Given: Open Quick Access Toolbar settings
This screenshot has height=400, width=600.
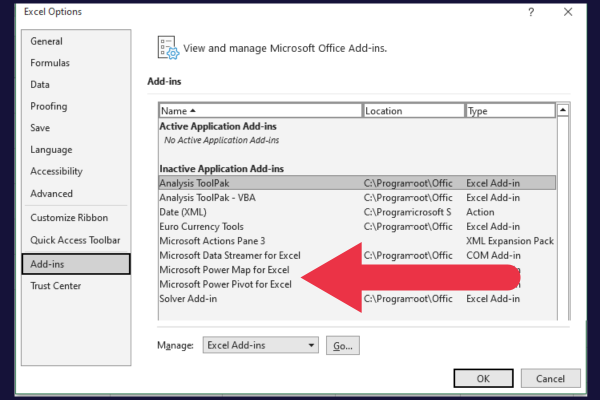Looking at the screenshot, I should pyautogui.click(x=75, y=240).
